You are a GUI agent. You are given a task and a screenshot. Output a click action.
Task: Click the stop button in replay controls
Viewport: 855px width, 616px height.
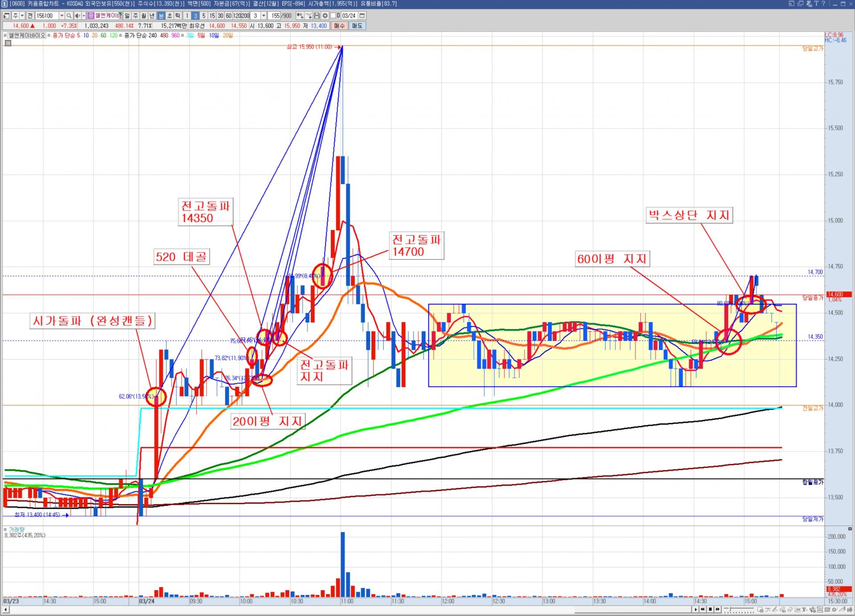pyautogui.click(x=710, y=609)
